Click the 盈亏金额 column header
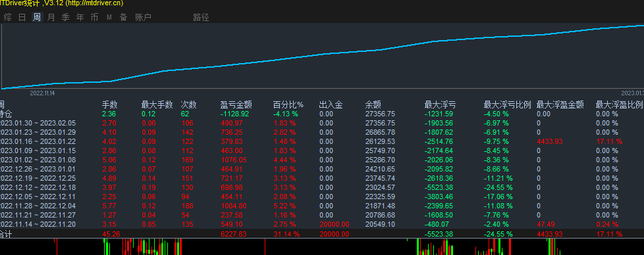644x255 pixels. (236, 105)
